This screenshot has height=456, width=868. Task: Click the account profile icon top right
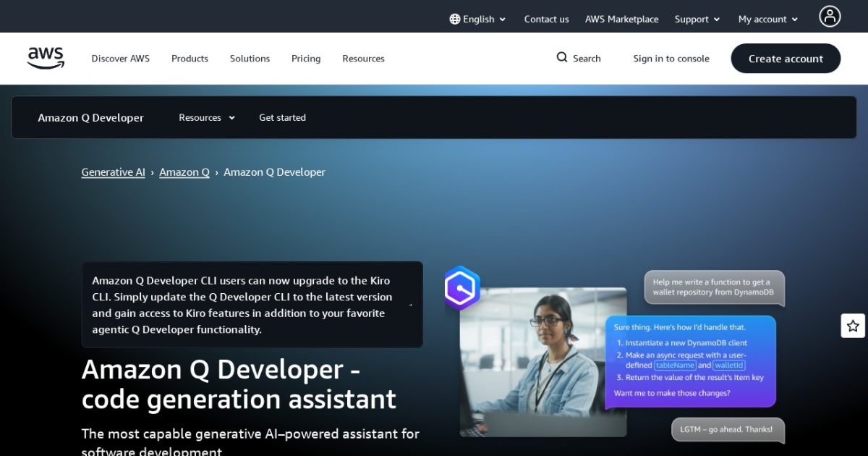[830, 16]
